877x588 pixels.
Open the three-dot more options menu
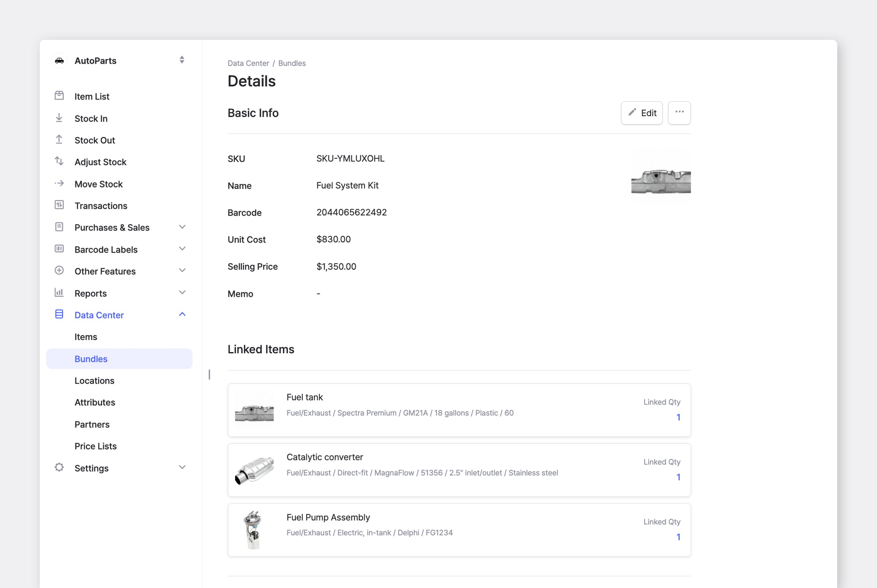pyautogui.click(x=679, y=113)
